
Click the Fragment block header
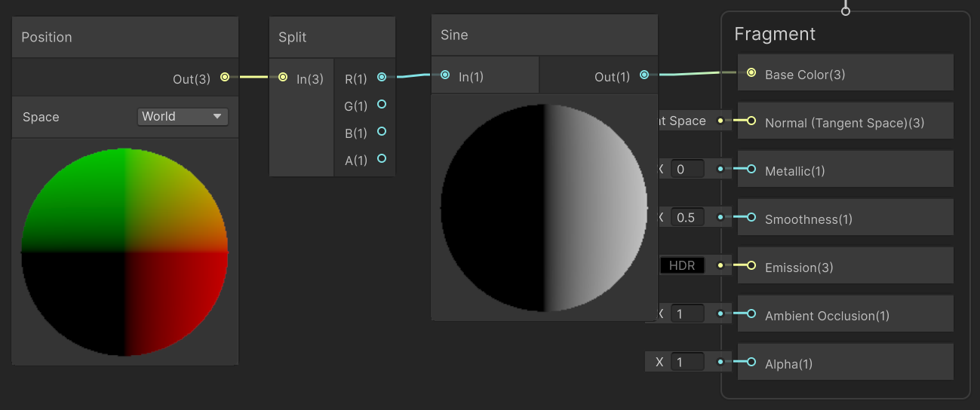pyautogui.click(x=775, y=34)
